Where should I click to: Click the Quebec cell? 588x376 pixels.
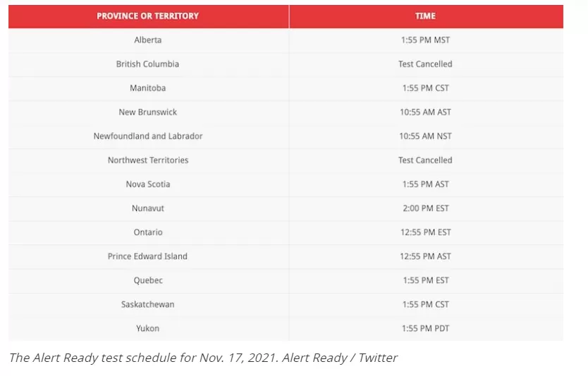coord(148,280)
